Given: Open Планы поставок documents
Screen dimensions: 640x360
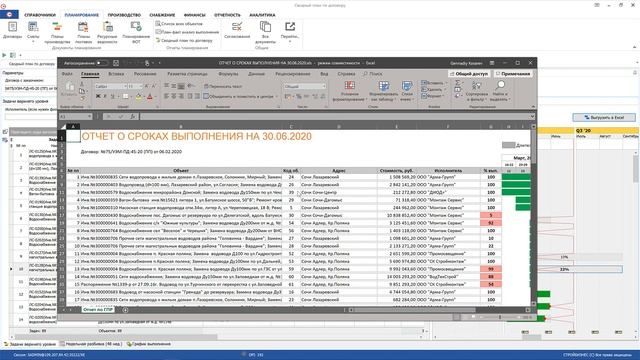Looking at the screenshot, I should click(x=83, y=32).
